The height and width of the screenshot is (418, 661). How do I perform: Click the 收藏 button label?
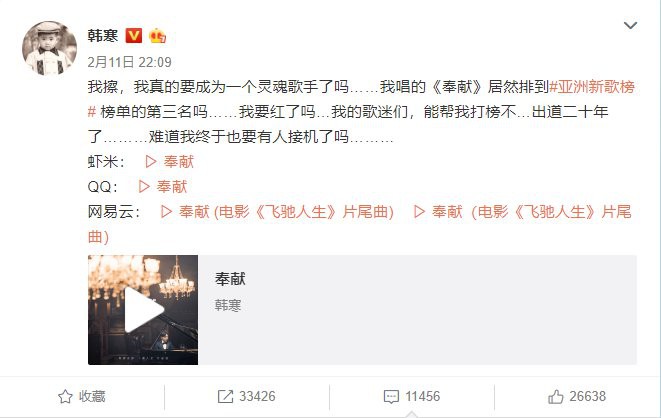pyautogui.click(x=92, y=397)
